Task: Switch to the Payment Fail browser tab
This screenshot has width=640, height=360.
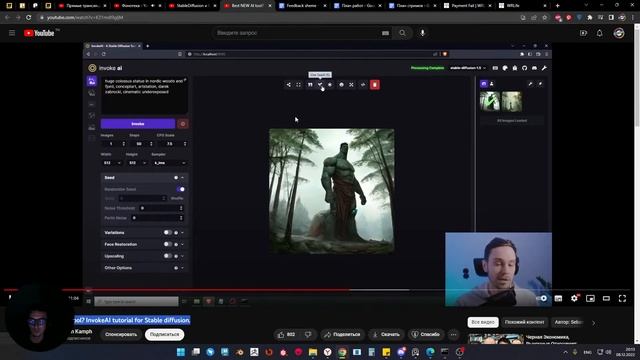Action: coord(467,6)
